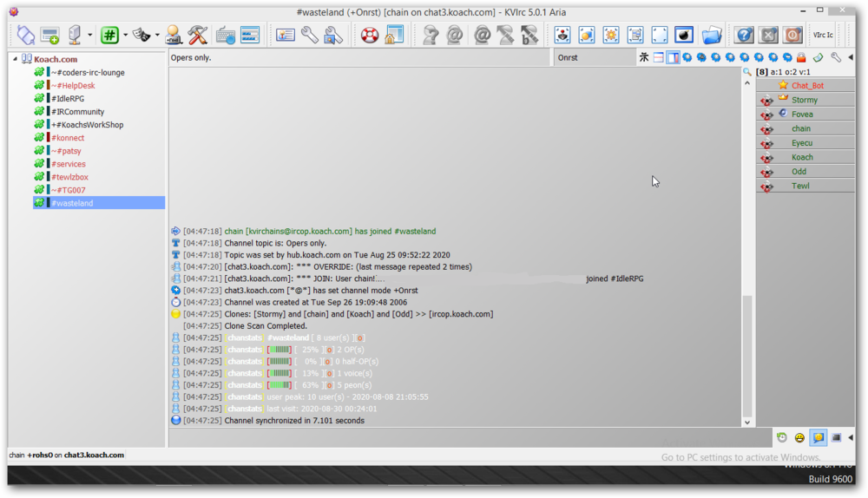Click the chain-link connect/disconnect toolbar icon
The width and height of the screenshot is (868, 498).
25,35
